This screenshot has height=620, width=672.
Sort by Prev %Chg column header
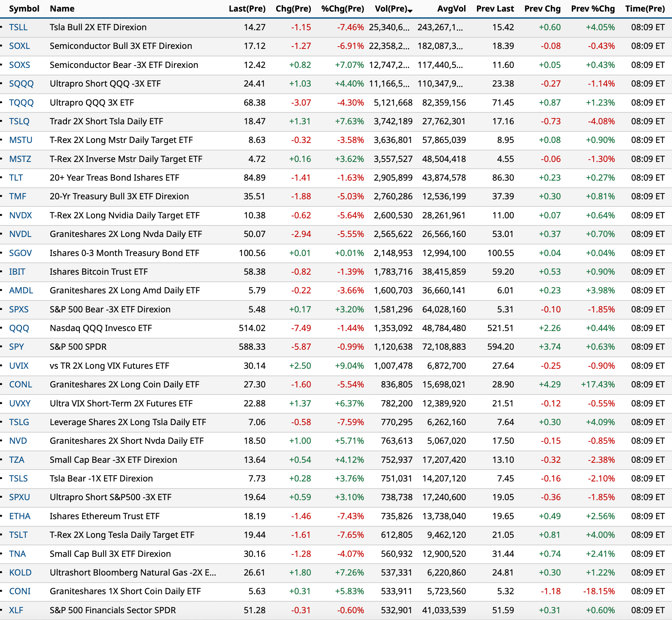(x=593, y=9)
